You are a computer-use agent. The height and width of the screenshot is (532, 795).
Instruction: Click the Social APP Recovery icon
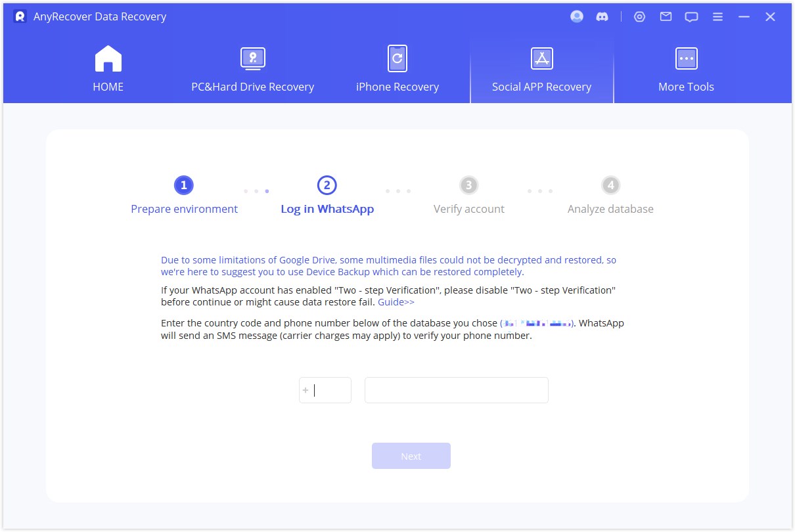[541, 58]
